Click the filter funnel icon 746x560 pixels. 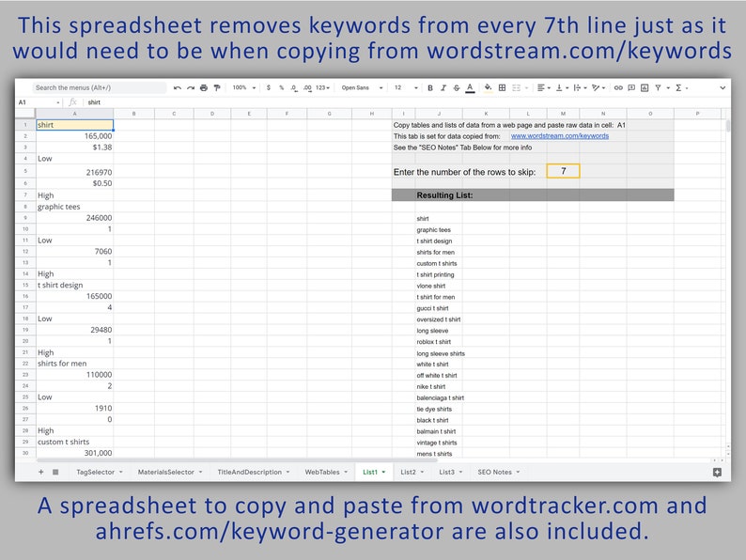658,87
